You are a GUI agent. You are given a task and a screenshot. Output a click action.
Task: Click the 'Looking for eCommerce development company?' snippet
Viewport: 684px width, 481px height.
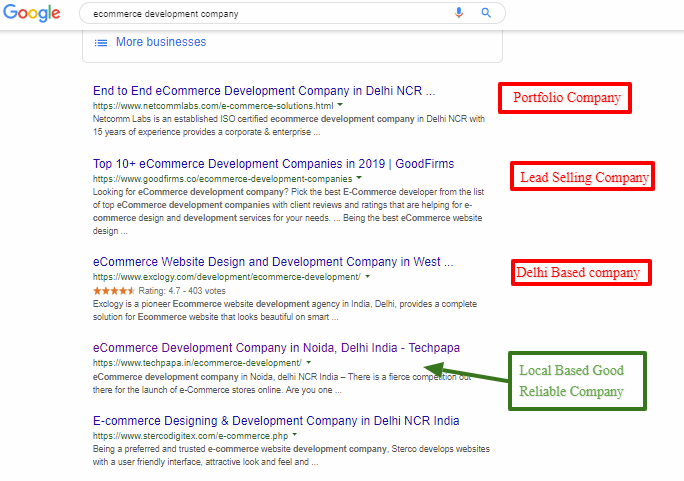point(288,211)
